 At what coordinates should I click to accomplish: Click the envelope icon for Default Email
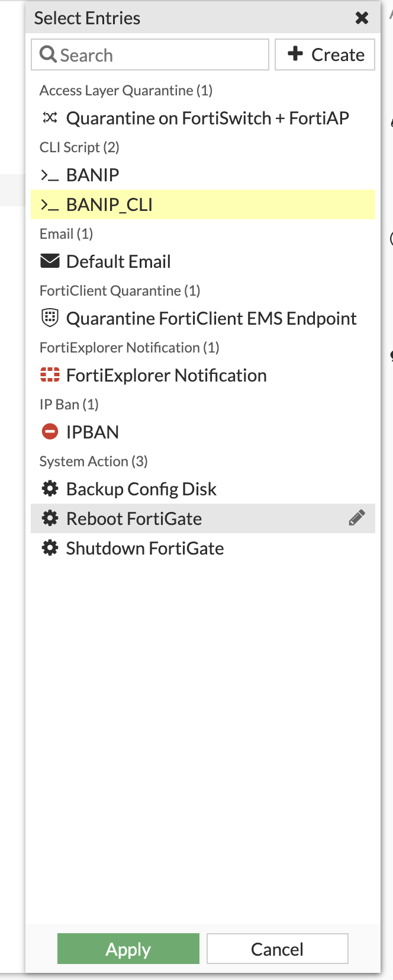(50, 261)
